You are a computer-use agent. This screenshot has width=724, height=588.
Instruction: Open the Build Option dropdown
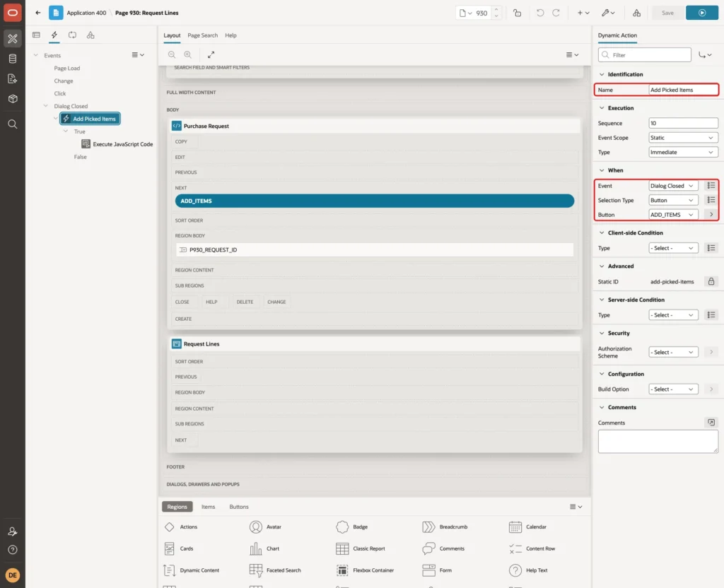pyautogui.click(x=673, y=389)
